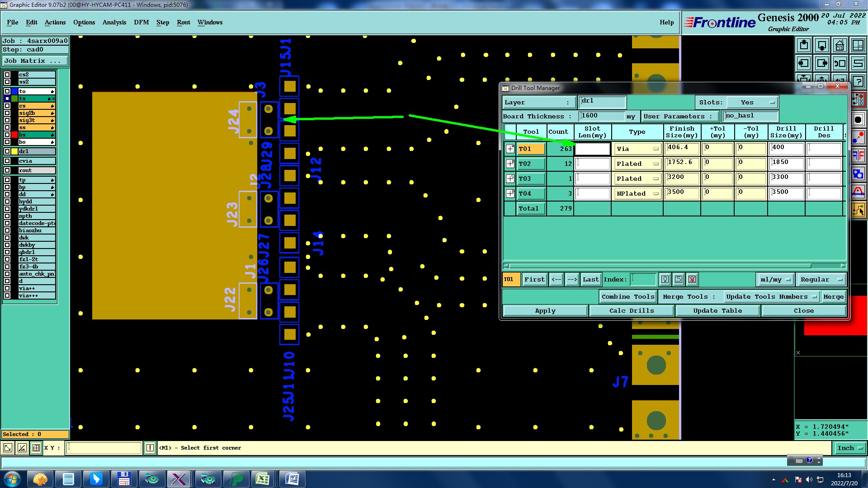Click the Combine Tools button
The image size is (868, 488).
click(x=627, y=297)
